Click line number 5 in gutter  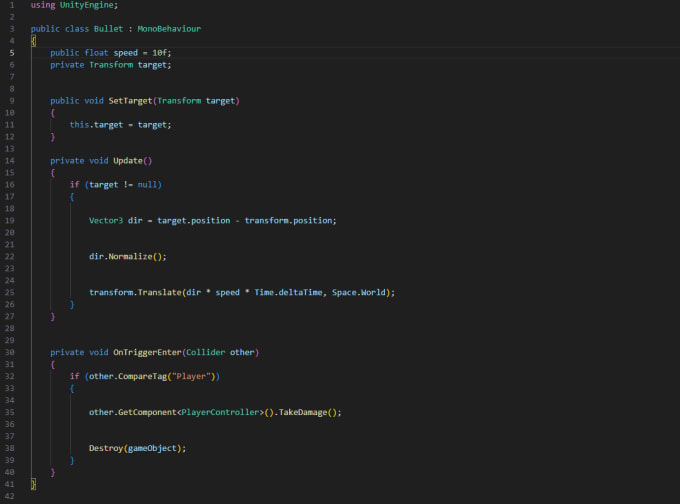[12, 53]
